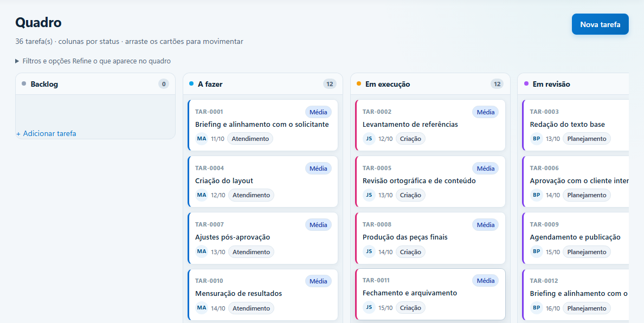Click the Em execução count badge 12
Screen dimensions: 644x323
coord(497,84)
